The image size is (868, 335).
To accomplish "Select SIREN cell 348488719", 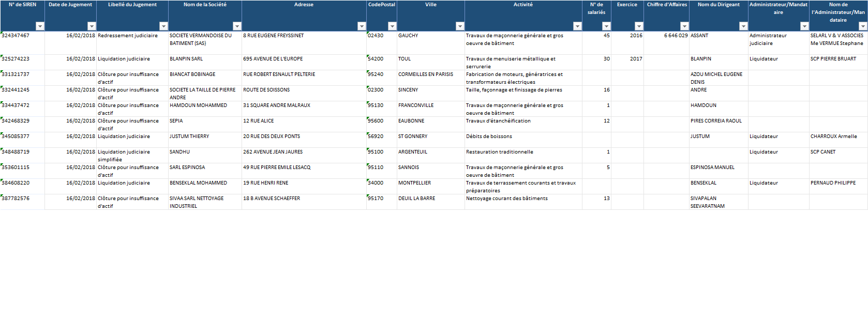I will [23, 156].
